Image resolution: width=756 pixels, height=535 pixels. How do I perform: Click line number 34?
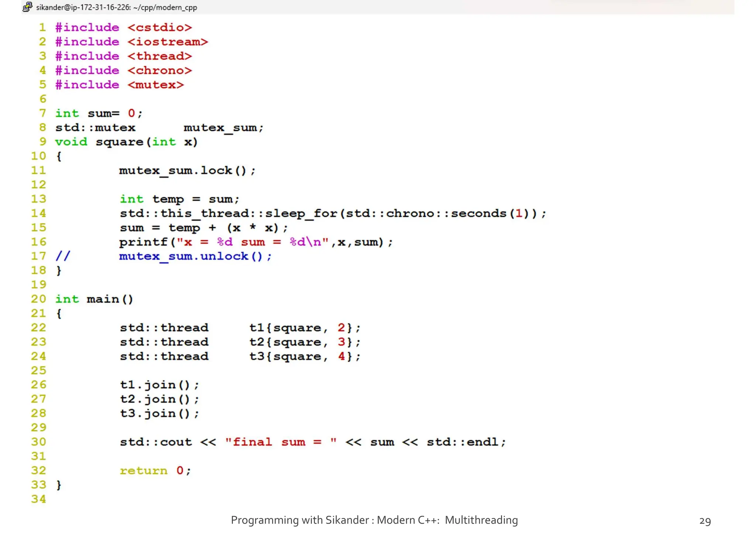[x=38, y=500]
